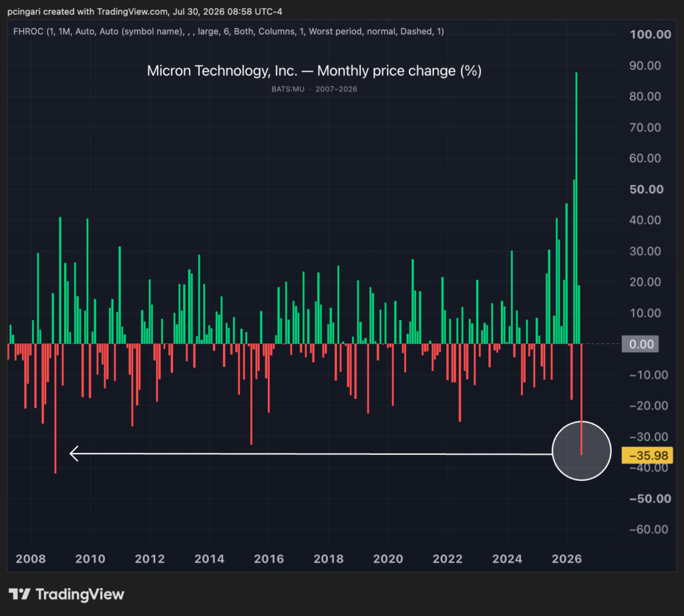Click the 2026 label on time axis
The image size is (684, 616).
pos(566,559)
